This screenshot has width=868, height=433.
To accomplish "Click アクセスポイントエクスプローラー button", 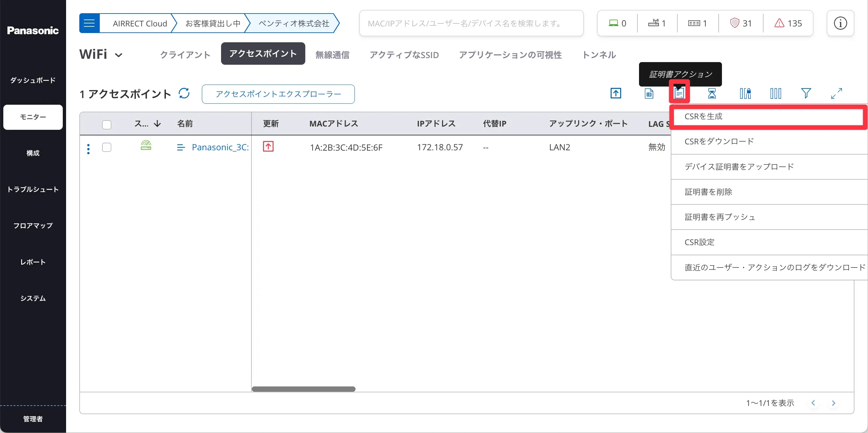I will (x=278, y=94).
